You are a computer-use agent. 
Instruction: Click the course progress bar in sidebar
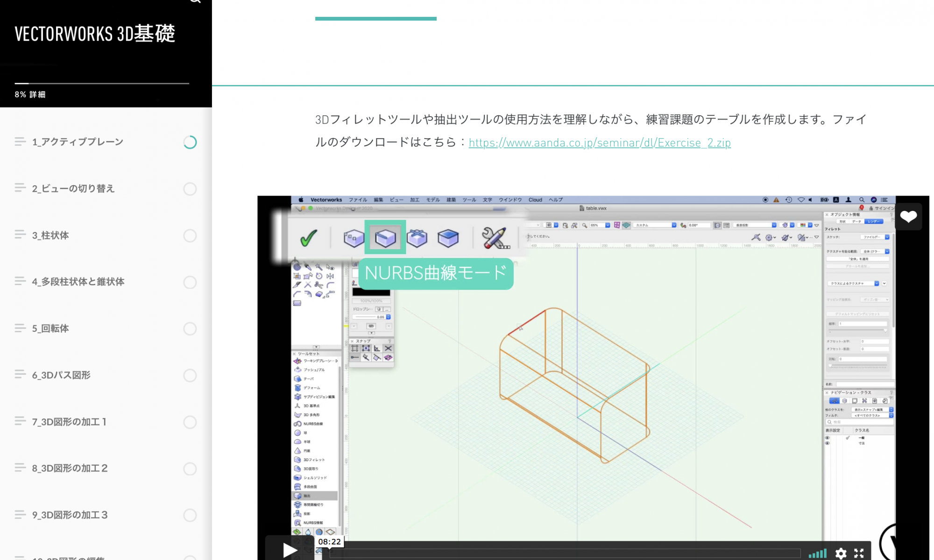click(x=102, y=84)
